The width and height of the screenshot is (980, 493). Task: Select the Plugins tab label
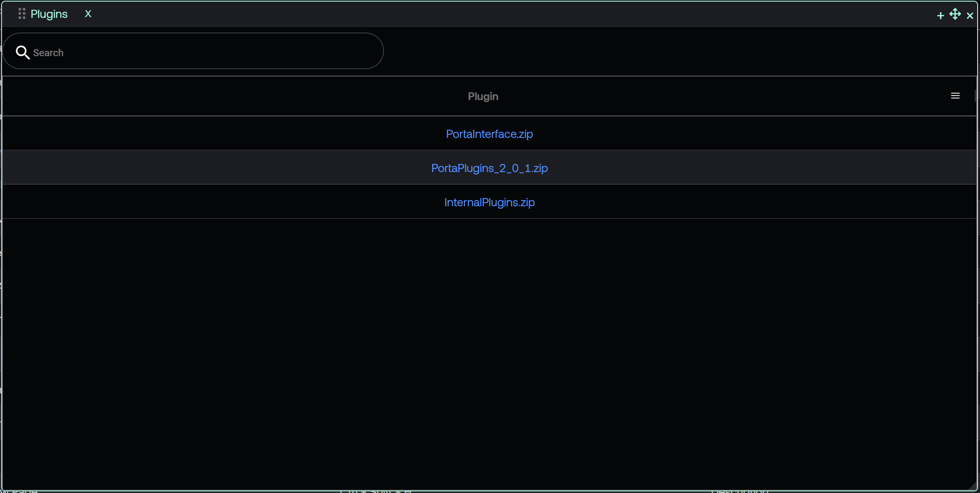point(49,14)
